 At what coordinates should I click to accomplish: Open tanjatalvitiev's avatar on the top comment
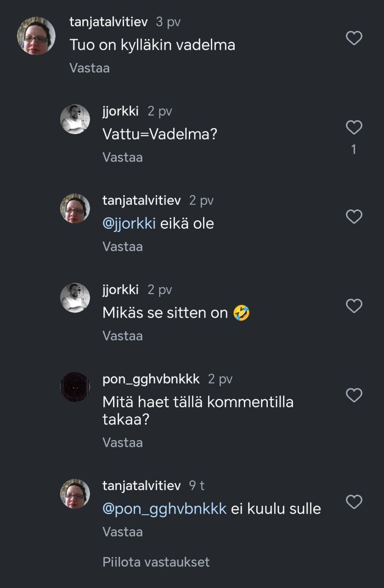(36, 36)
